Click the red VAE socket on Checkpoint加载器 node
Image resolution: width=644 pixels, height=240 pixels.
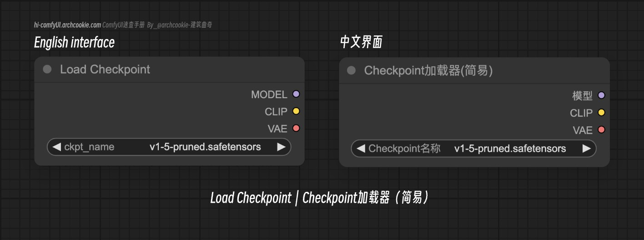click(601, 130)
